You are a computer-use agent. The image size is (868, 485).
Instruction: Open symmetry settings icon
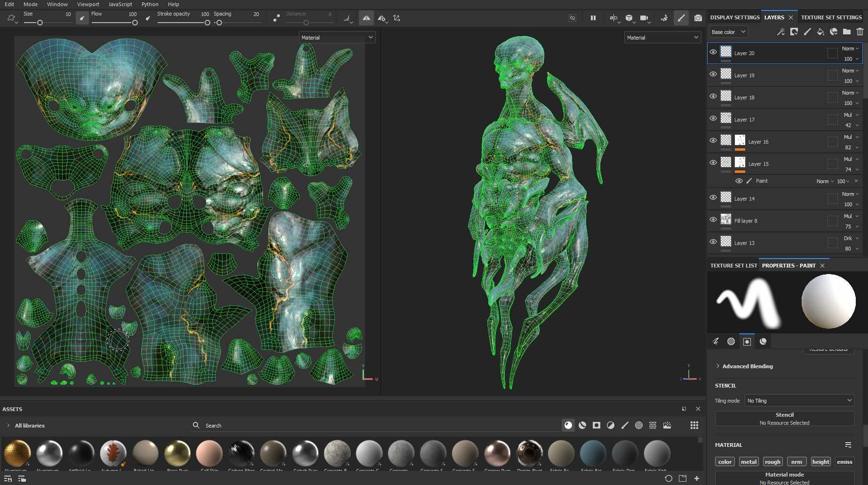click(382, 18)
